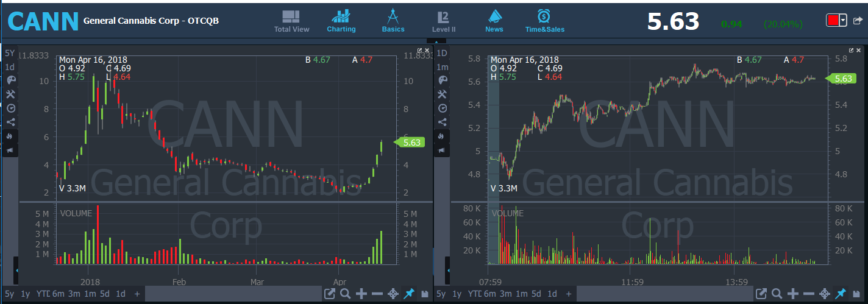The image size is (868, 304).
Task: Set right chart range to 5d
Action: [x=536, y=294]
